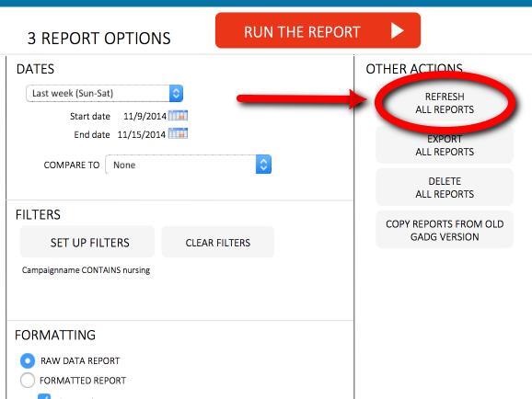532x399 pixels.
Task: Click the End date value 11/15/2014
Action: click(142, 134)
